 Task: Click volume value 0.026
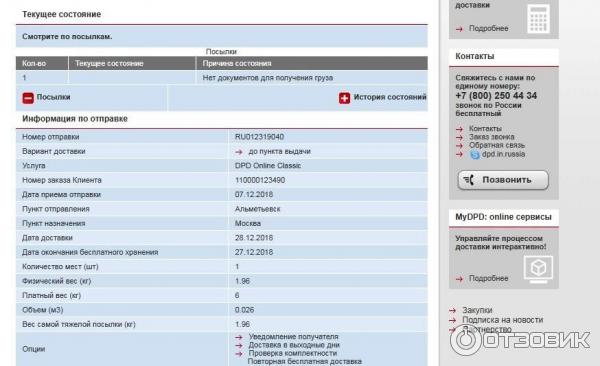(x=245, y=310)
